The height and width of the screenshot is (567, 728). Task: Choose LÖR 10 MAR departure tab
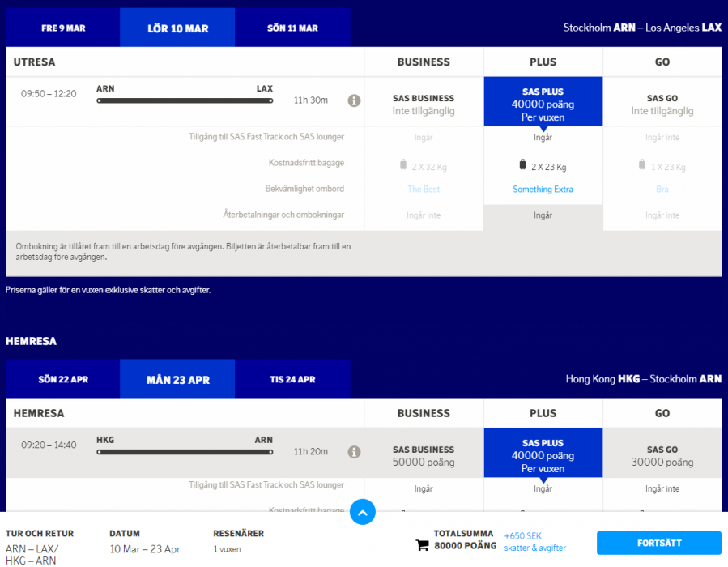(x=177, y=28)
